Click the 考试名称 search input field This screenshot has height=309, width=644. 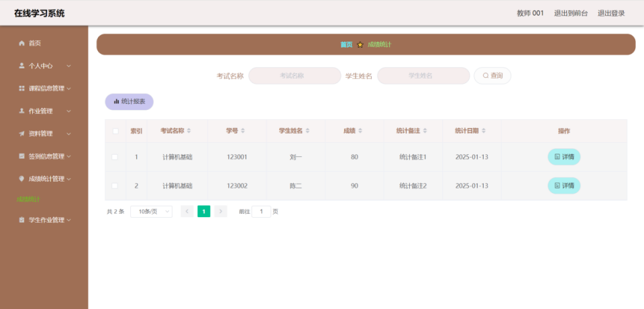(294, 76)
